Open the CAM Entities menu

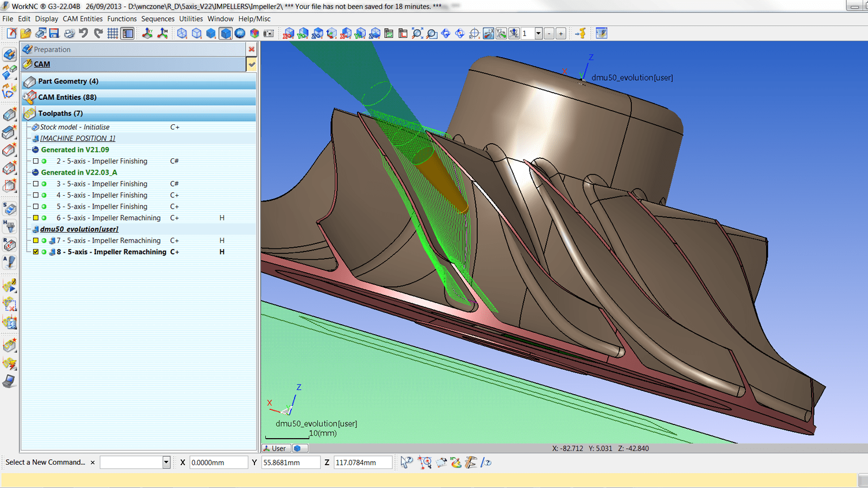point(82,18)
